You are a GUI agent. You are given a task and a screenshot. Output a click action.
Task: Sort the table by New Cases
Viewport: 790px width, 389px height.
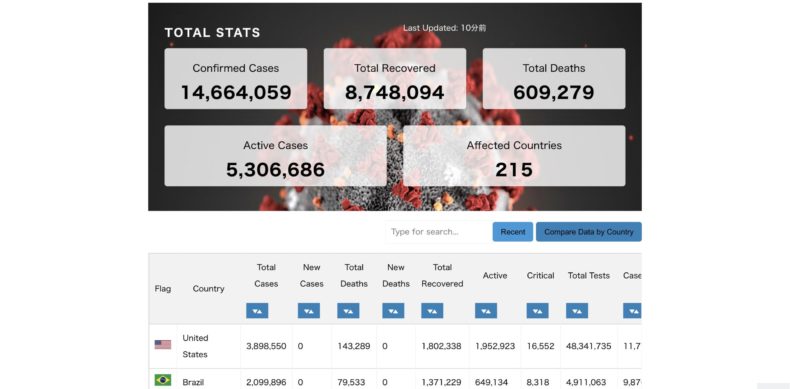click(309, 311)
